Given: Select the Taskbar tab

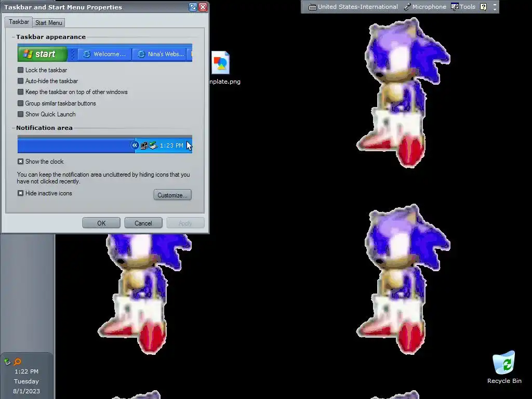Looking at the screenshot, I should [x=19, y=22].
